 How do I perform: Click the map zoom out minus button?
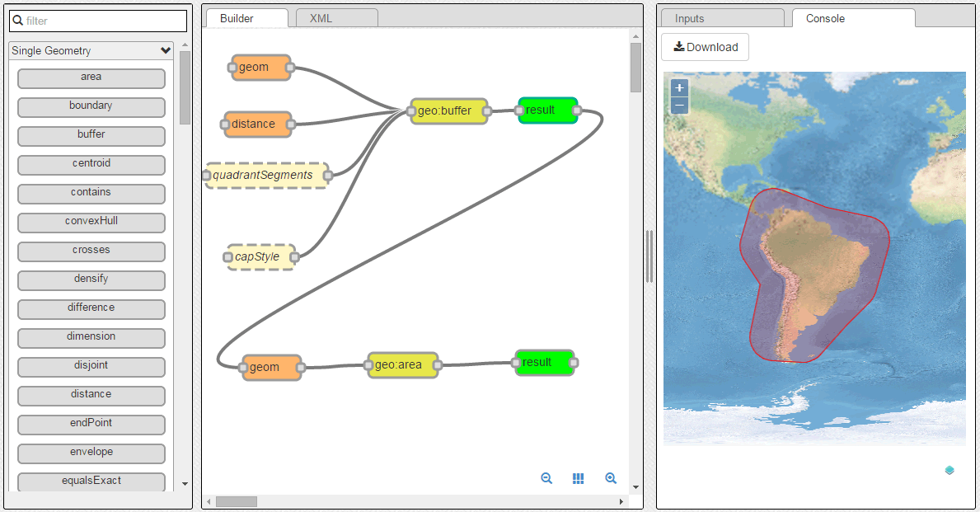point(679,106)
